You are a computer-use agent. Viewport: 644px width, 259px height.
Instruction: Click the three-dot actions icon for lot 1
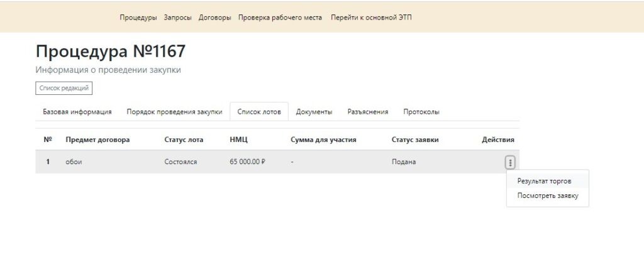click(x=510, y=163)
